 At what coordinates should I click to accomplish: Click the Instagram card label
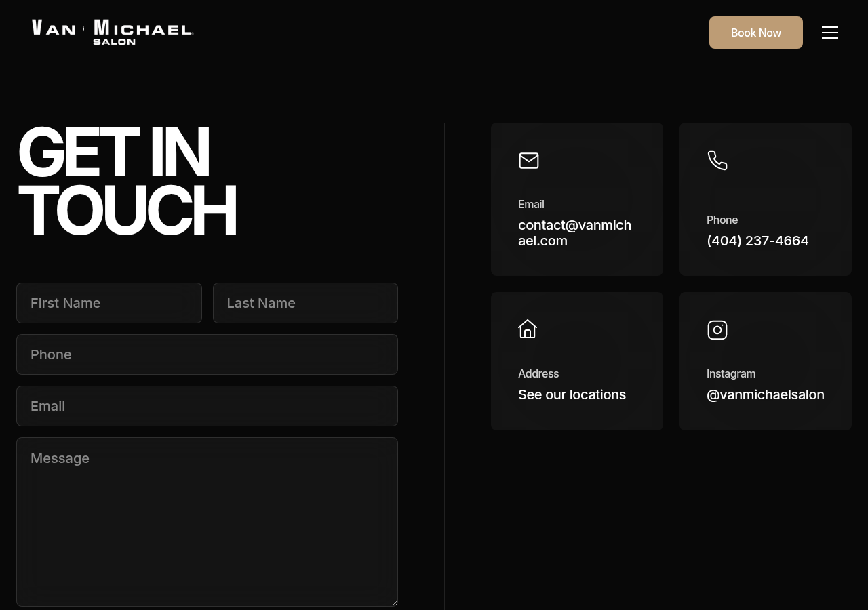click(731, 373)
